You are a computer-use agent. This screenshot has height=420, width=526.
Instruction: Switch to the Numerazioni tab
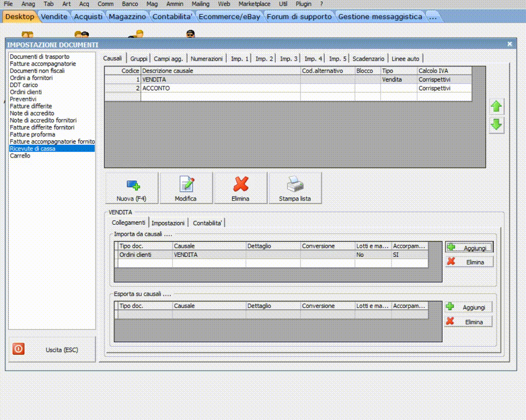(206, 59)
